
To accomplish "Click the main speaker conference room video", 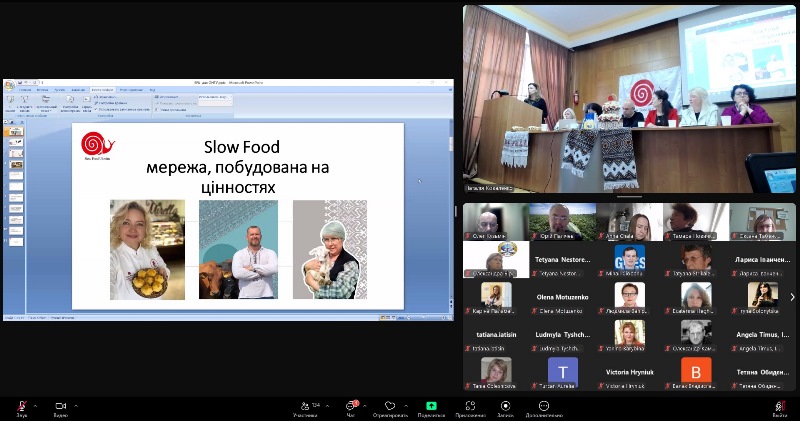I will (x=629, y=99).
